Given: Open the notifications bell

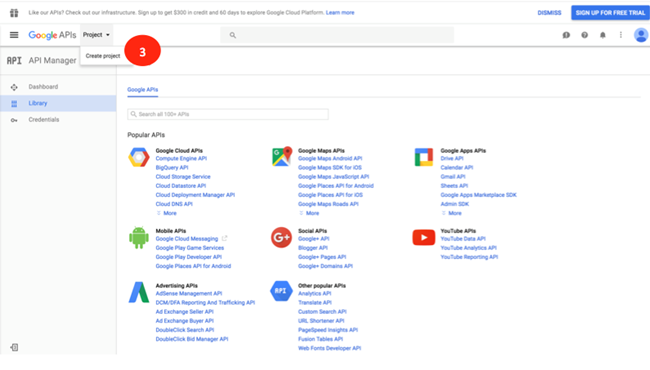Looking at the screenshot, I should click(603, 35).
